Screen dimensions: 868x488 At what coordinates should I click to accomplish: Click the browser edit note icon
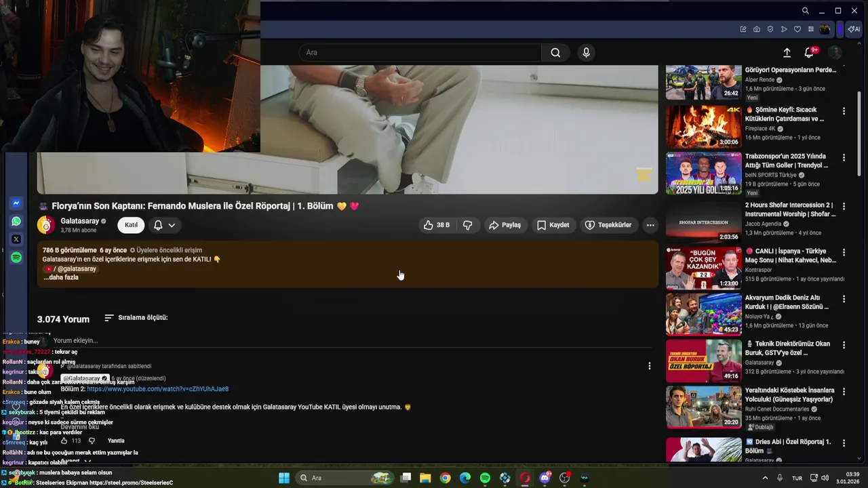(743, 29)
